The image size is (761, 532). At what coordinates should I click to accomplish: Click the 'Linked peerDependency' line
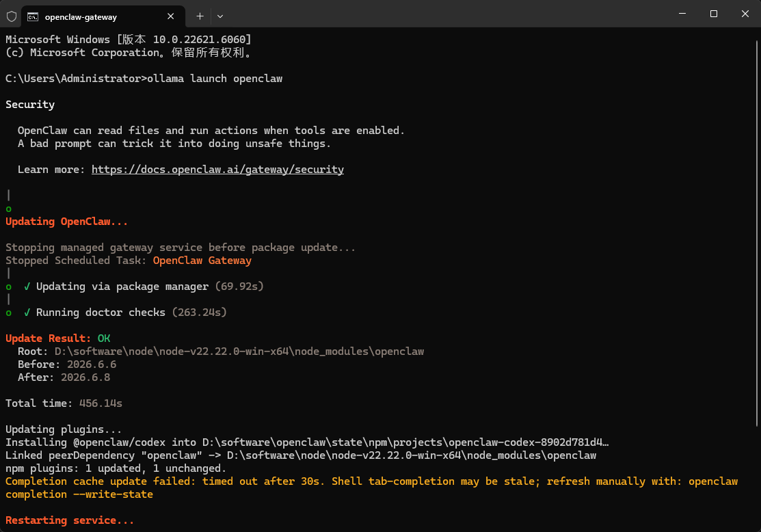click(300, 456)
